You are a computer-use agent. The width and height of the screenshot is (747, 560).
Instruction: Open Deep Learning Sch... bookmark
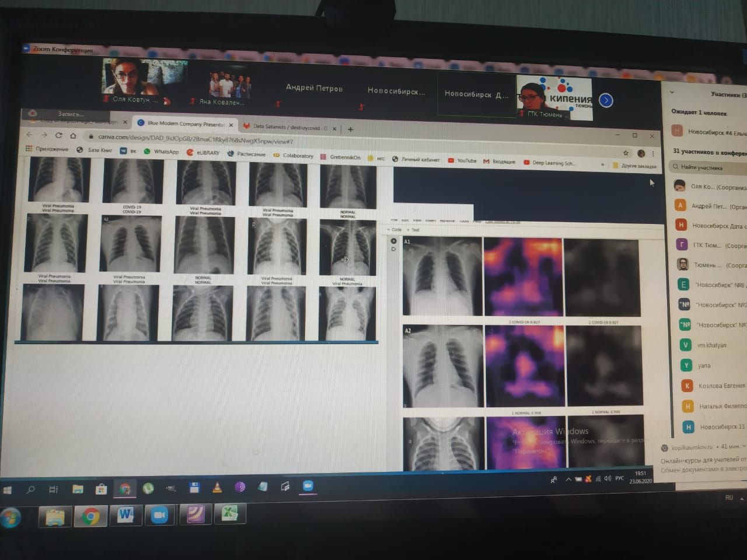(x=549, y=163)
